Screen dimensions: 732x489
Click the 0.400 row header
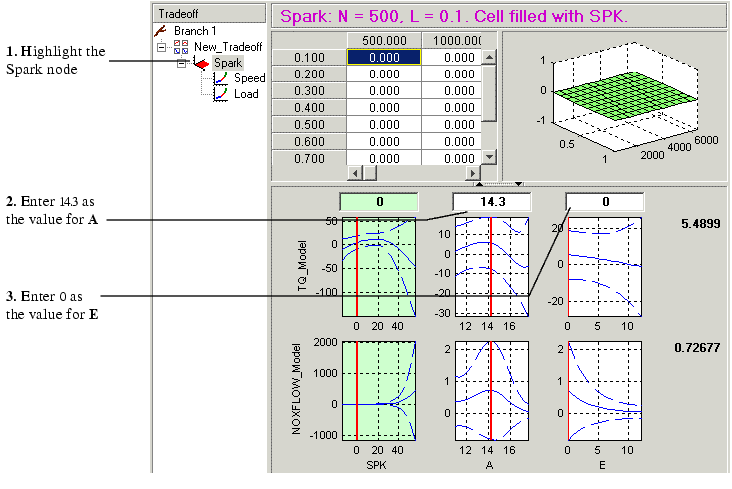(309, 108)
